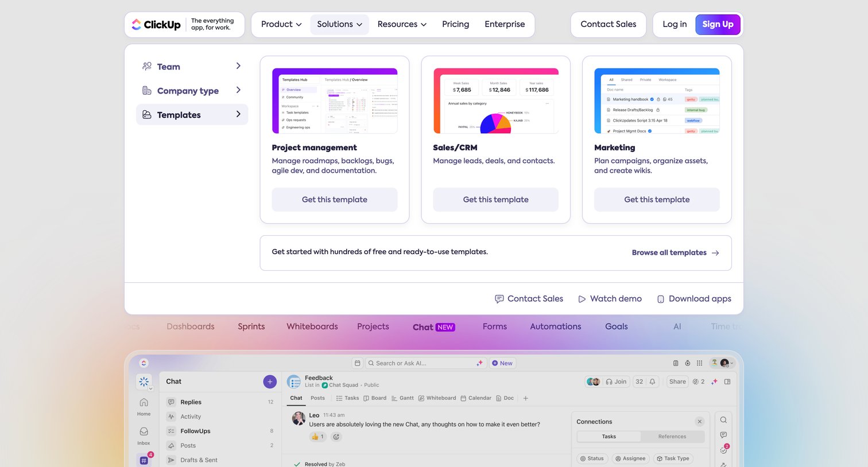
Task: Switch to the Forms feature tab
Action: click(x=495, y=326)
